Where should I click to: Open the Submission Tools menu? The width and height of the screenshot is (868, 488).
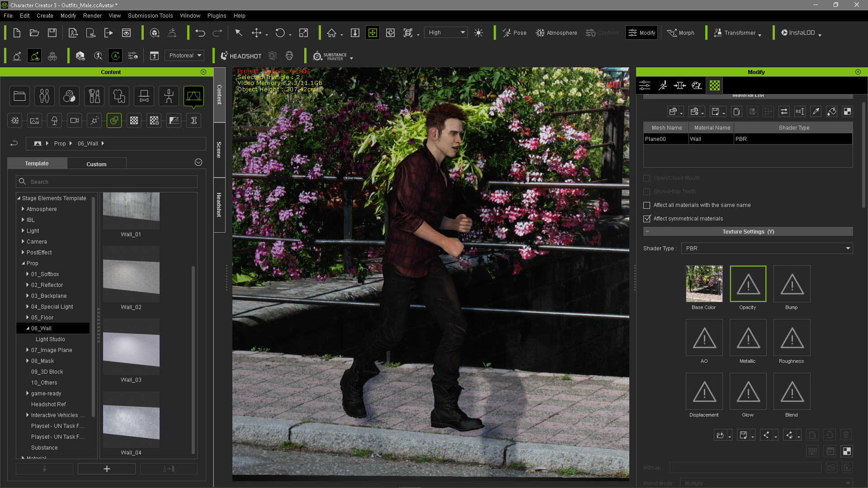(150, 15)
